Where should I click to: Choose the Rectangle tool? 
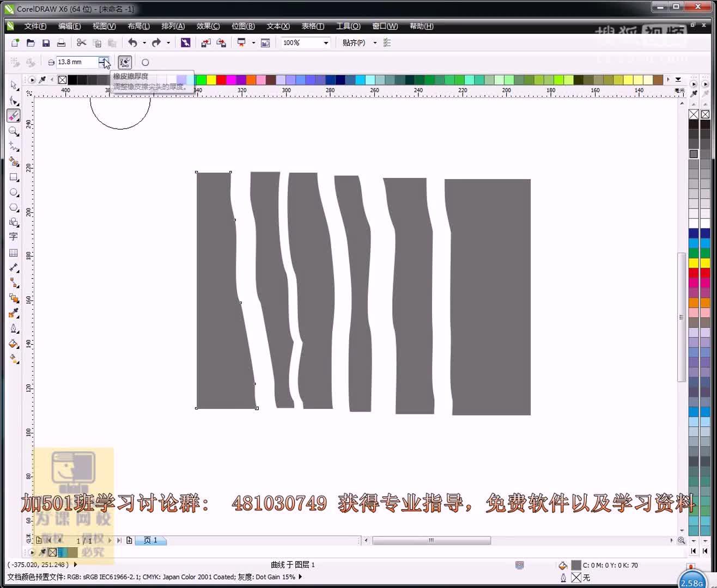(x=14, y=177)
